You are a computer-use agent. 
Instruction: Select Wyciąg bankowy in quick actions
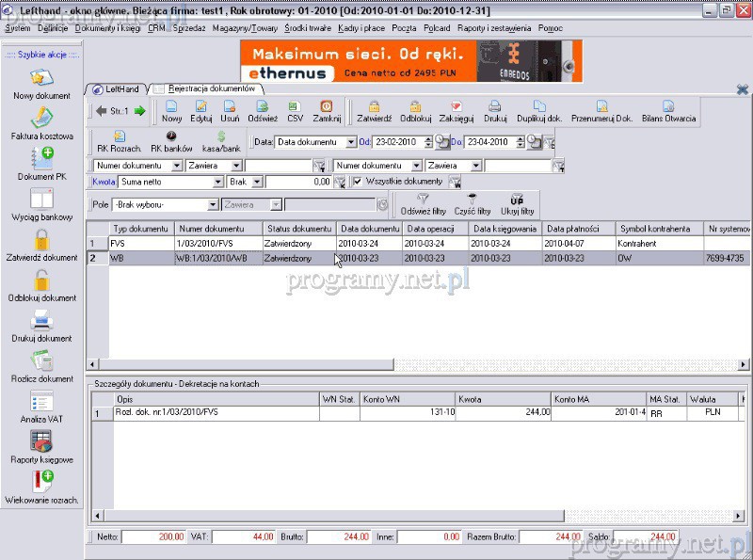[41, 200]
